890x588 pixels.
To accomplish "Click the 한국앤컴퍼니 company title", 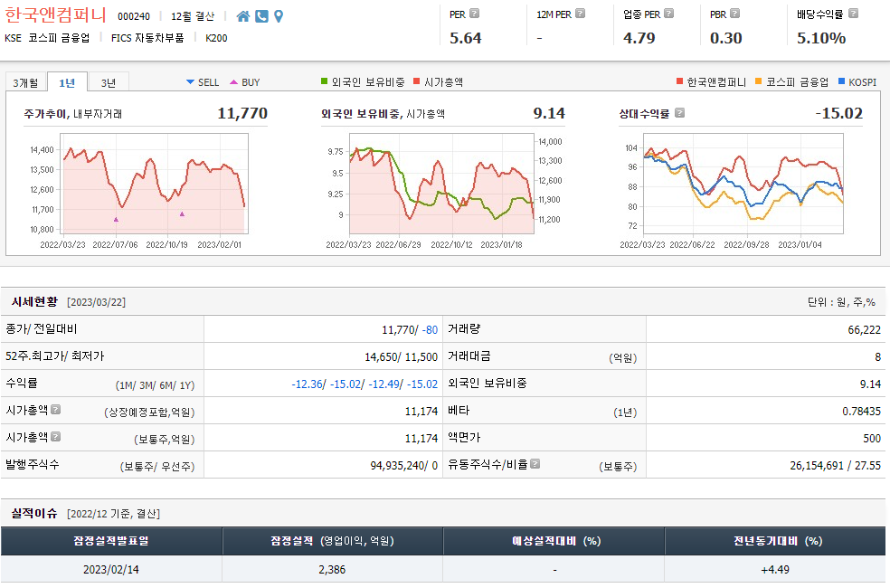I will coord(56,14).
